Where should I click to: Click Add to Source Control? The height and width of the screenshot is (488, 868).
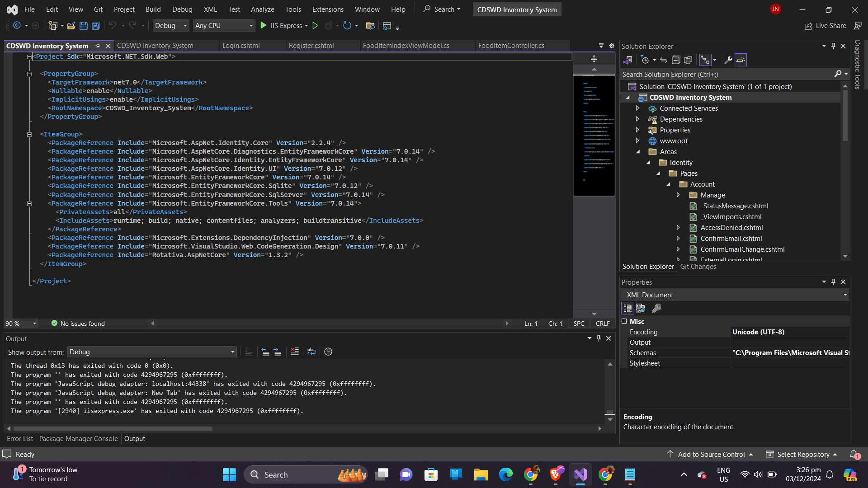[711, 454]
